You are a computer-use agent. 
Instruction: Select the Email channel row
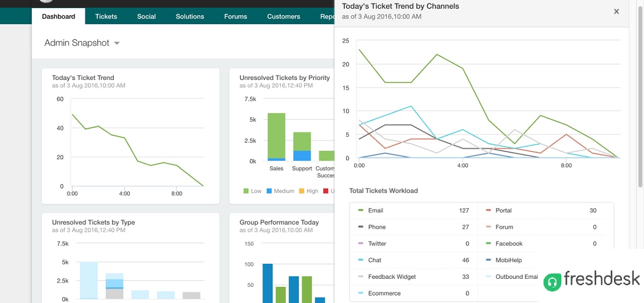coord(413,210)
